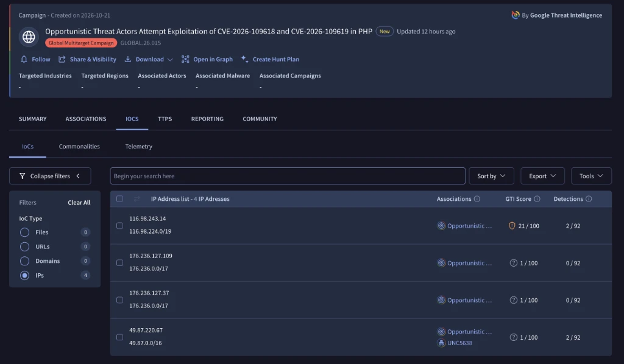624x364 pixels.
Task: Click the New badge
Action: pyautogui.click(x=385, y=32)
